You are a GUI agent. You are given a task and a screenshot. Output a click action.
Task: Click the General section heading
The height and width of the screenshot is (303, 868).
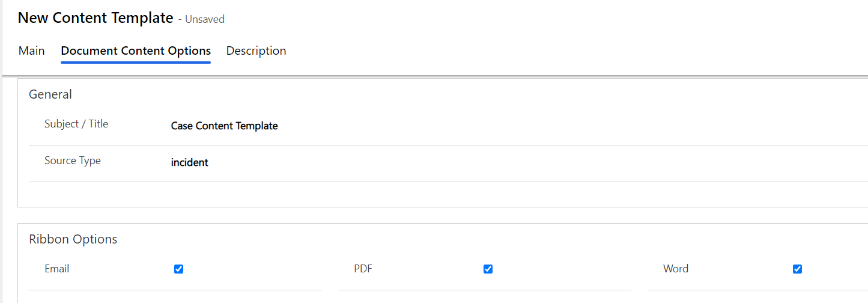tap(50, 94)
